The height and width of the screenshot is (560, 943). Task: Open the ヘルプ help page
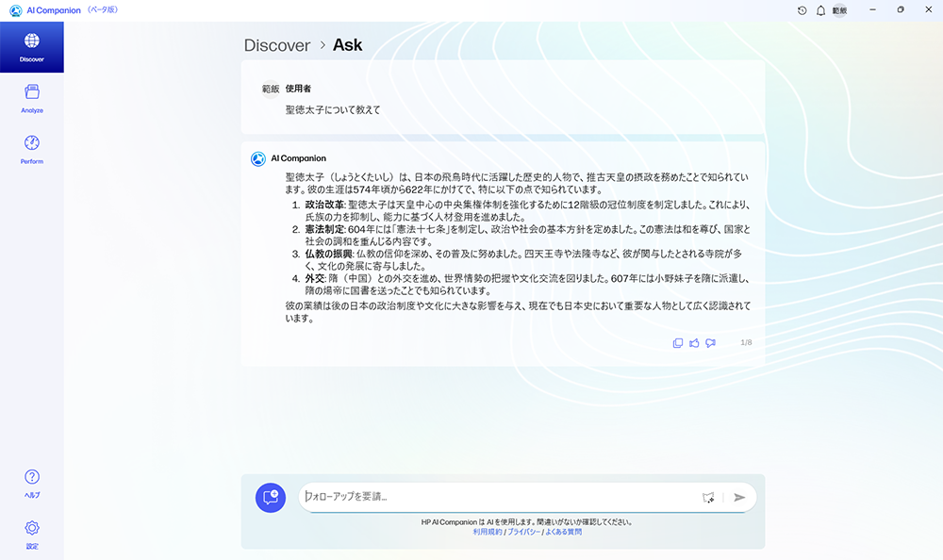31,483
